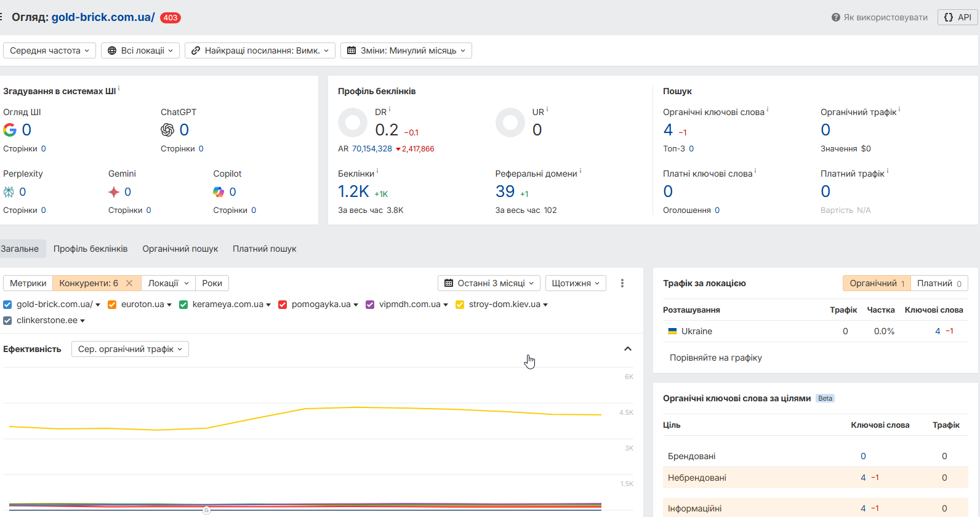Open the gold-brick.com.ua/ domain link

pyautogui.click(x=103, y=17)
